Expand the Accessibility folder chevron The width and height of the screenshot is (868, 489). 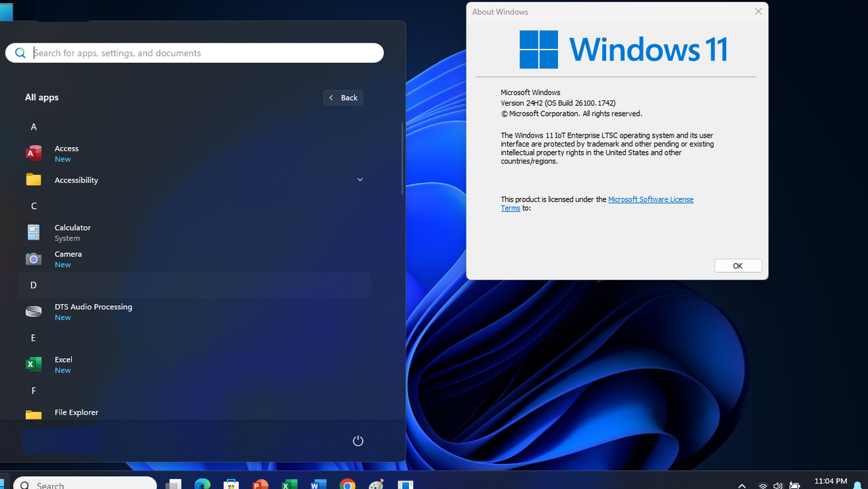(x=360, y=180)
